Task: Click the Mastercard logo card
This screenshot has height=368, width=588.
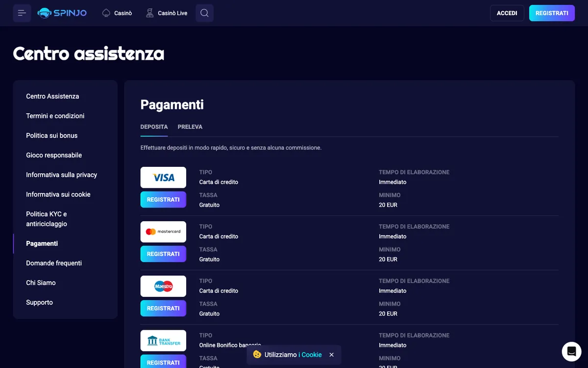Action: point(163,232)
